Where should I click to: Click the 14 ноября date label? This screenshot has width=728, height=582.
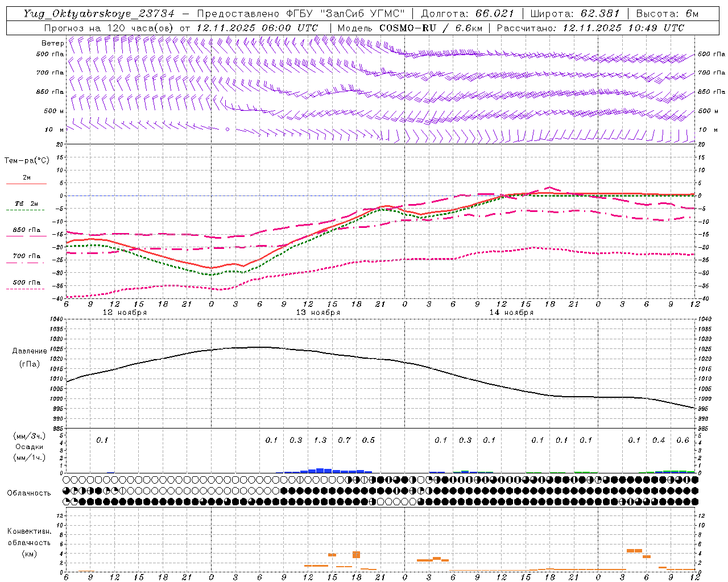pyautogui.click(x=511, y=313)
